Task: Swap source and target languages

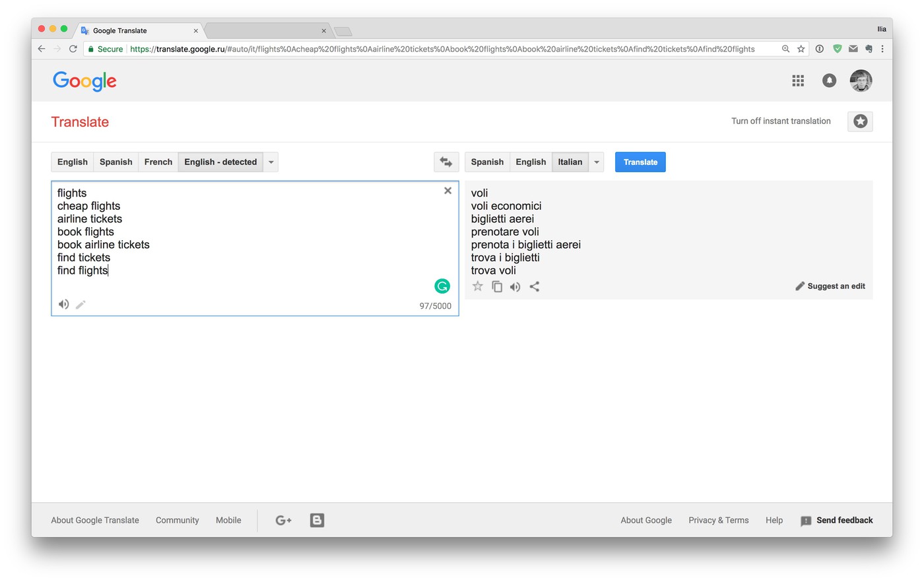Action: click(x=446, y=162)
